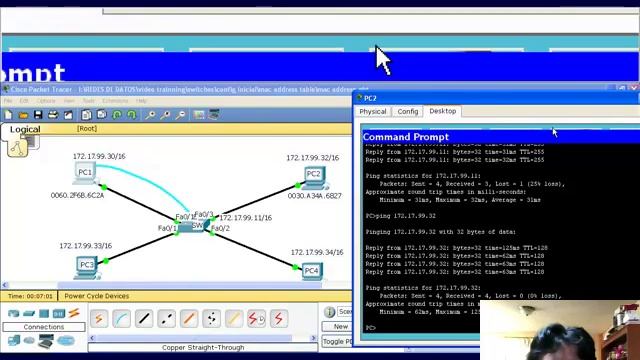Click the [Root] level label
640x360 pixels.
87,128
